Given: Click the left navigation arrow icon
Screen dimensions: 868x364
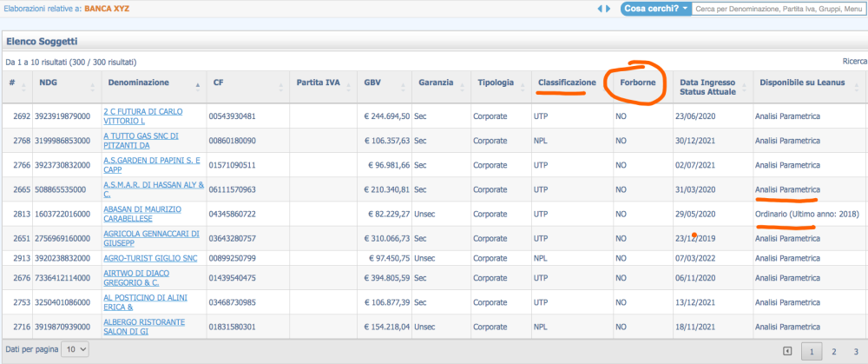Looking at the screenshot, I should pos(601,9).
